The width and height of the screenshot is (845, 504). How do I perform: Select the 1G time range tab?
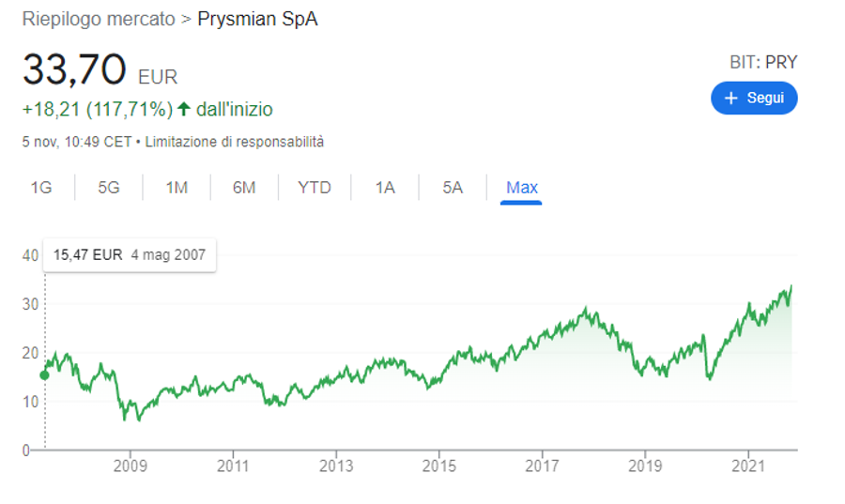pyautogui.click(x=41, y=188)
